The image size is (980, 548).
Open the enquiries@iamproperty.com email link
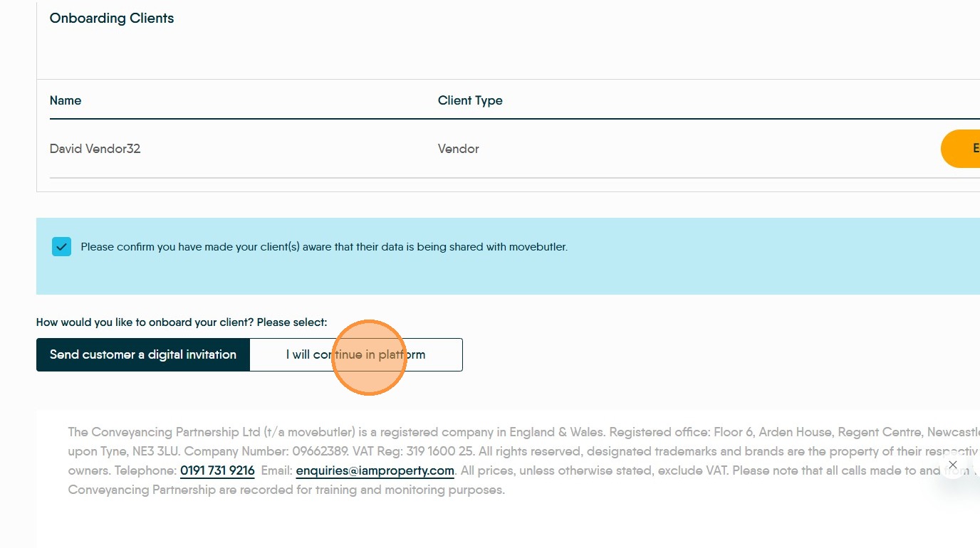click(375, 470)
